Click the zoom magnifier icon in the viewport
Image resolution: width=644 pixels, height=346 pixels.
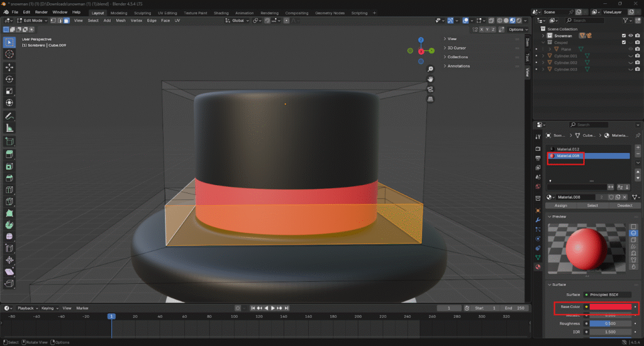click(x=430, y=69)
